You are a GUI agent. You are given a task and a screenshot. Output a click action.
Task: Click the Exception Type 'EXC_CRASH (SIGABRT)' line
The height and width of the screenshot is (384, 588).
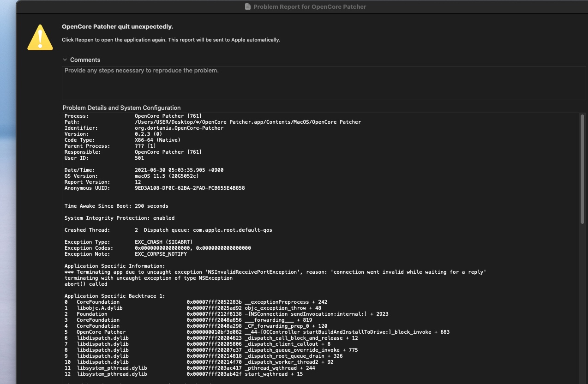(129, 242)
